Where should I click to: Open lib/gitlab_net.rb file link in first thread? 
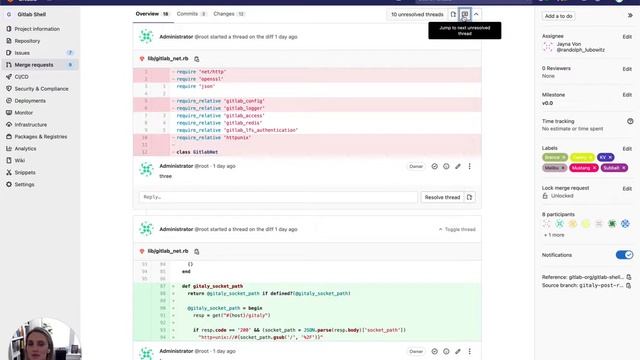[168, 59]
